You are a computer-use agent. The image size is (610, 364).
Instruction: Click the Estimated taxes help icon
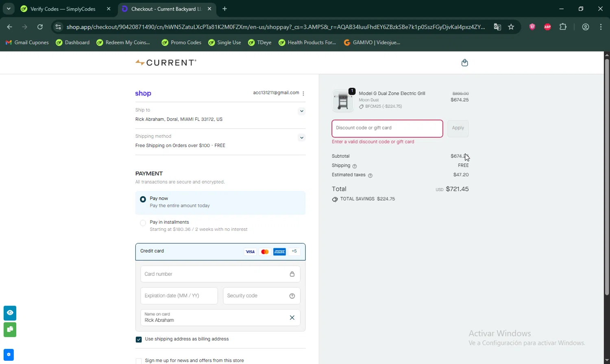coord(370,175)
